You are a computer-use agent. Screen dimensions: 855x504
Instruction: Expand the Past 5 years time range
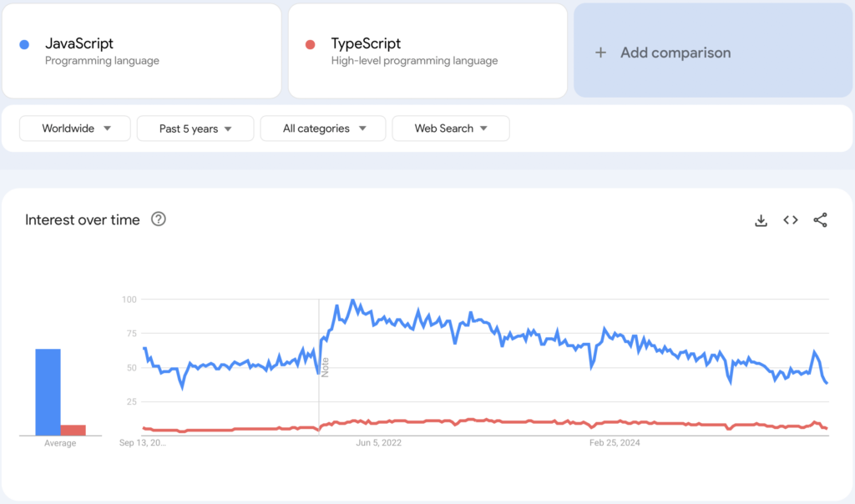point(195,129)
